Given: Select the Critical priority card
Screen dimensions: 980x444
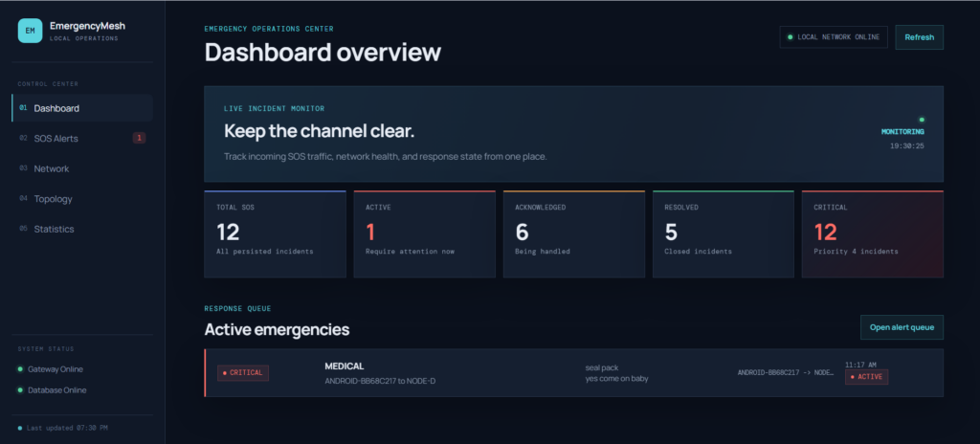Looking at the screenshot, I should [873, 233].
